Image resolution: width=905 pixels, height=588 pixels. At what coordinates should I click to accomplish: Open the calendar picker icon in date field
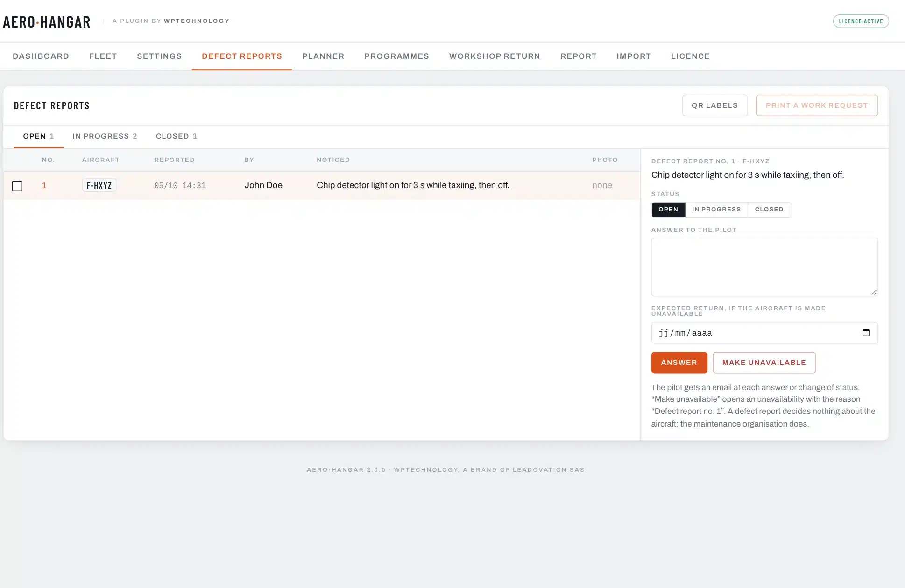click(x=866, y=333)
